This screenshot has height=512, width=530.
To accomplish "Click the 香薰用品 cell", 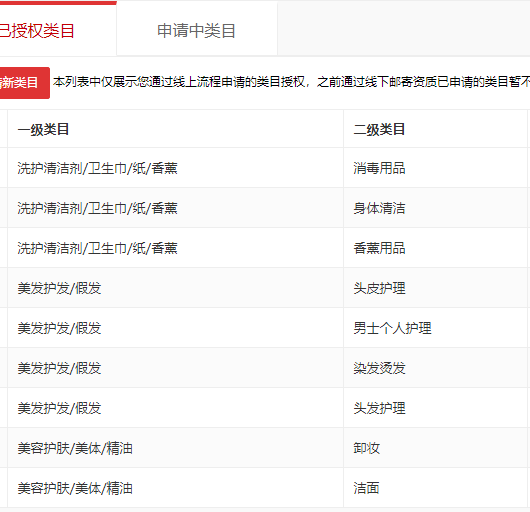I will [x=379, y=248].
